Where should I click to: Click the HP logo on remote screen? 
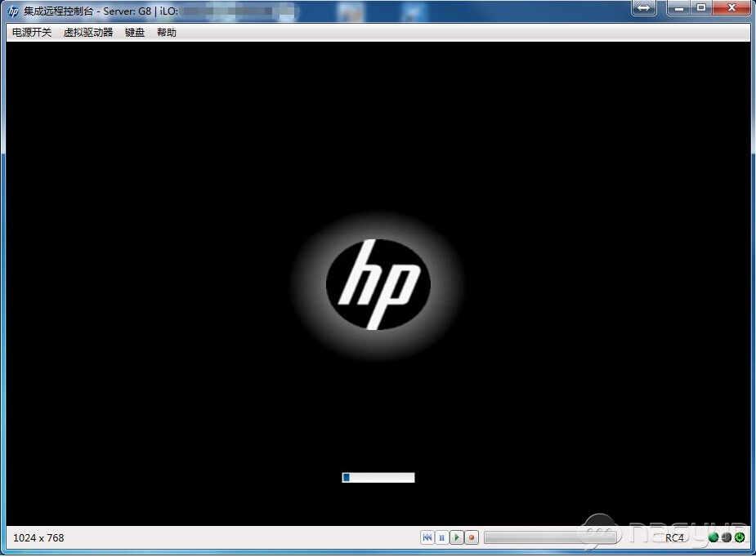(x=378, y=285)
